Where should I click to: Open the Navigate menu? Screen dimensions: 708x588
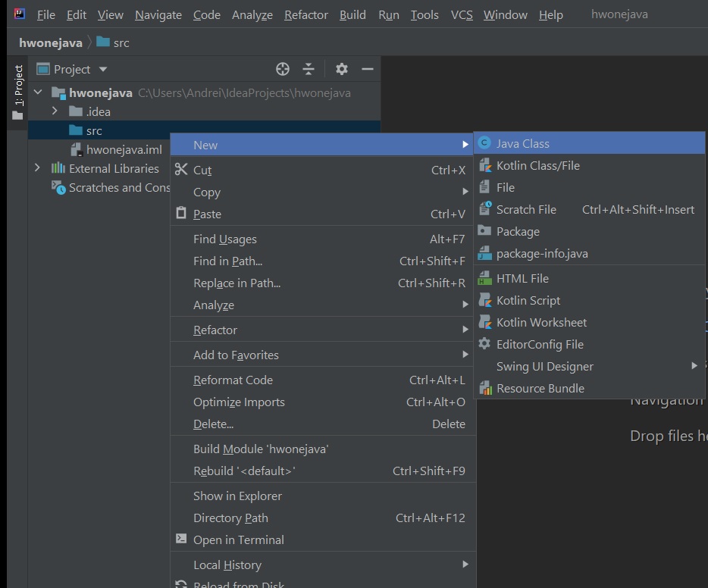[x=158, y=15]
